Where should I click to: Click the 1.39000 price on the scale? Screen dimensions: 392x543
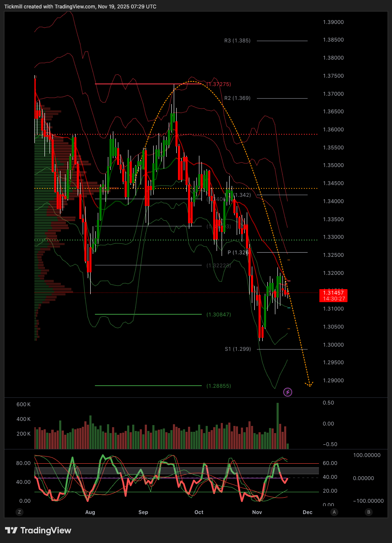coord(334,22)
